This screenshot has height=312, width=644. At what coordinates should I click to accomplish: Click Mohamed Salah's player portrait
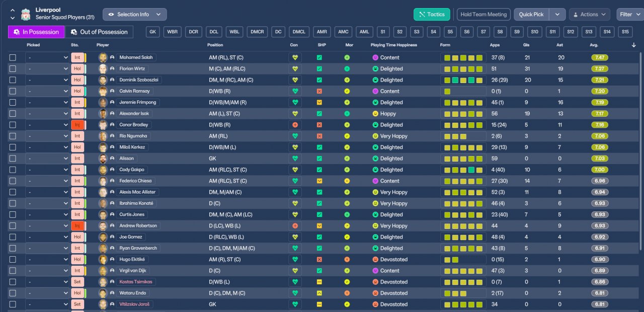103,57
